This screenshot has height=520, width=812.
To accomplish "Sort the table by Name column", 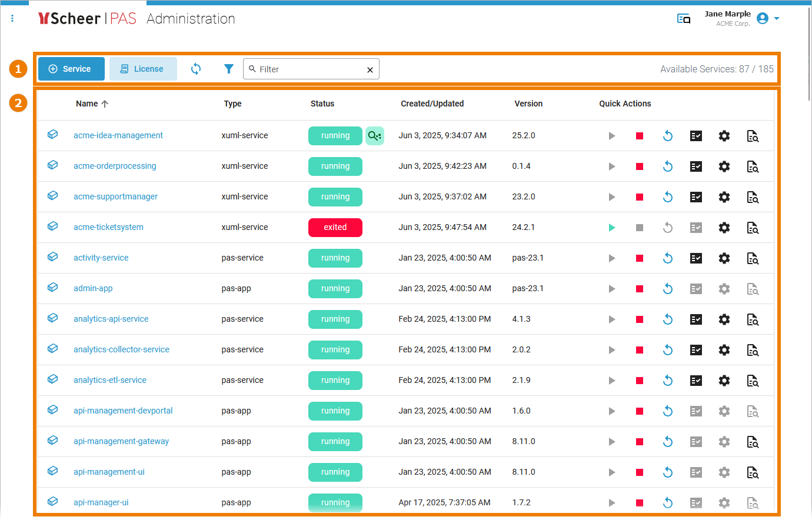I will pos(87,104).
